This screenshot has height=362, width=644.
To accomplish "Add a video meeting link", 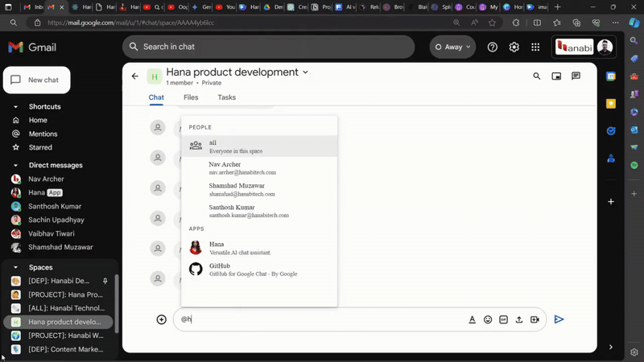I will pos(535,319).
